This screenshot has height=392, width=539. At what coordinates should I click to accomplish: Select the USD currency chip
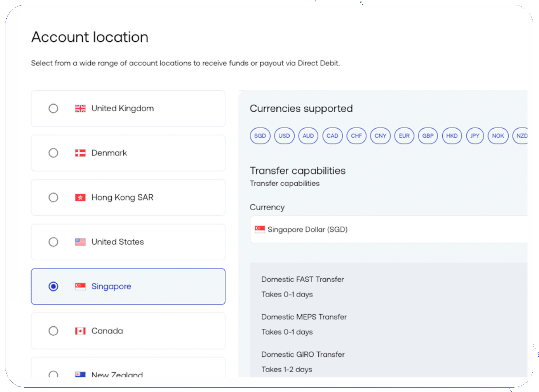[x=284, y=136]
